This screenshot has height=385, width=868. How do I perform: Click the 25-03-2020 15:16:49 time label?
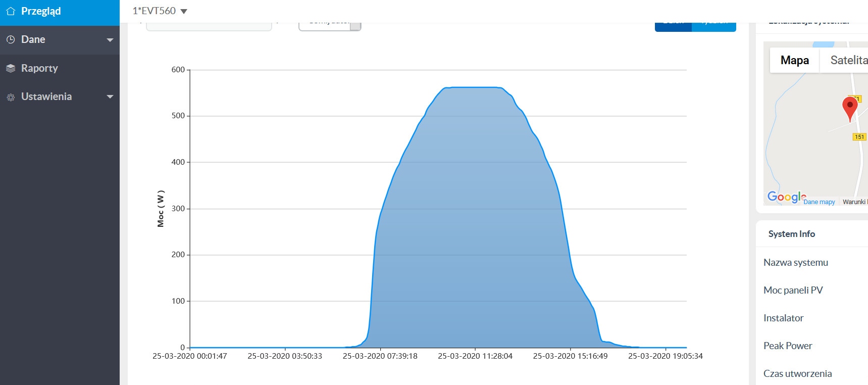click(571, 356)
